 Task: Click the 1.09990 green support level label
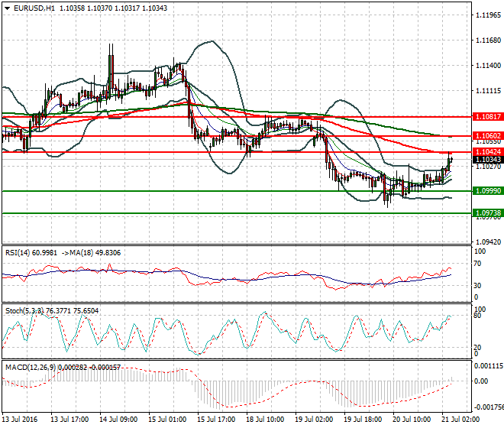point(488,191)
